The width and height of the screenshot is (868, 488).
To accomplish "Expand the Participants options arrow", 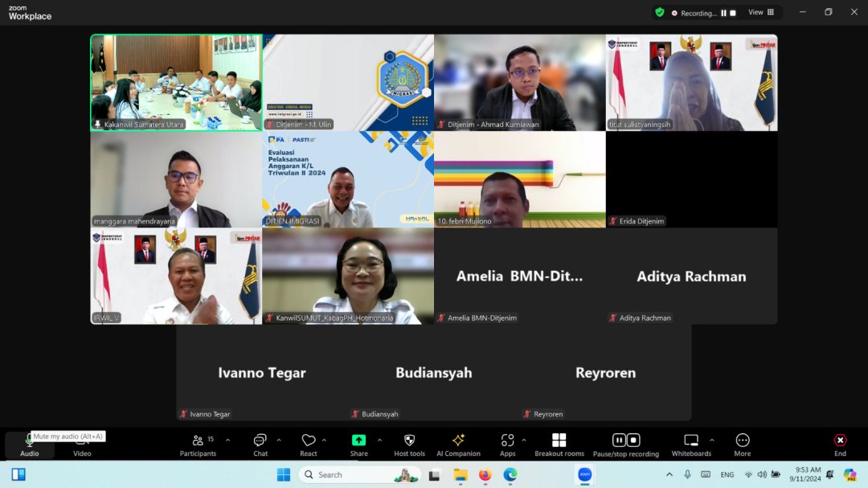I will coord(227,440).
